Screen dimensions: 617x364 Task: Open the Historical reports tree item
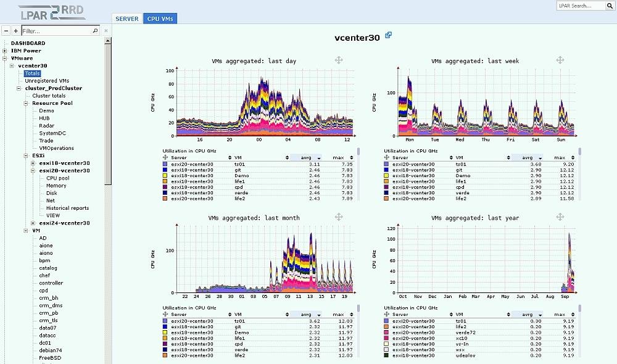coord(67,208)
